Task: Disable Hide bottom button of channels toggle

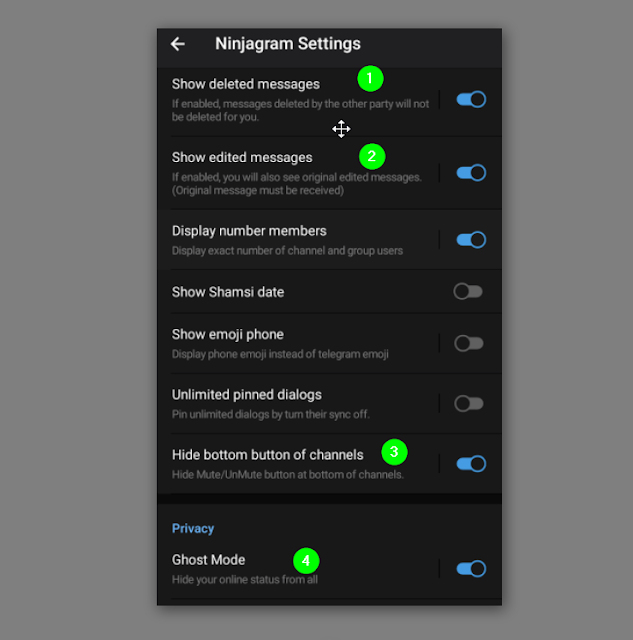Action: 471,464
